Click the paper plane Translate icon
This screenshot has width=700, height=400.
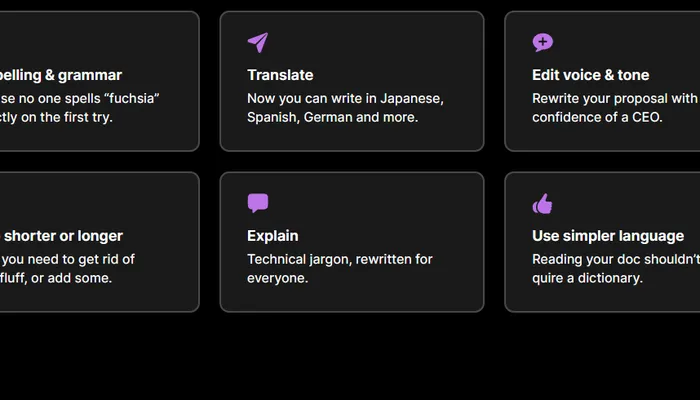point(258,42)
